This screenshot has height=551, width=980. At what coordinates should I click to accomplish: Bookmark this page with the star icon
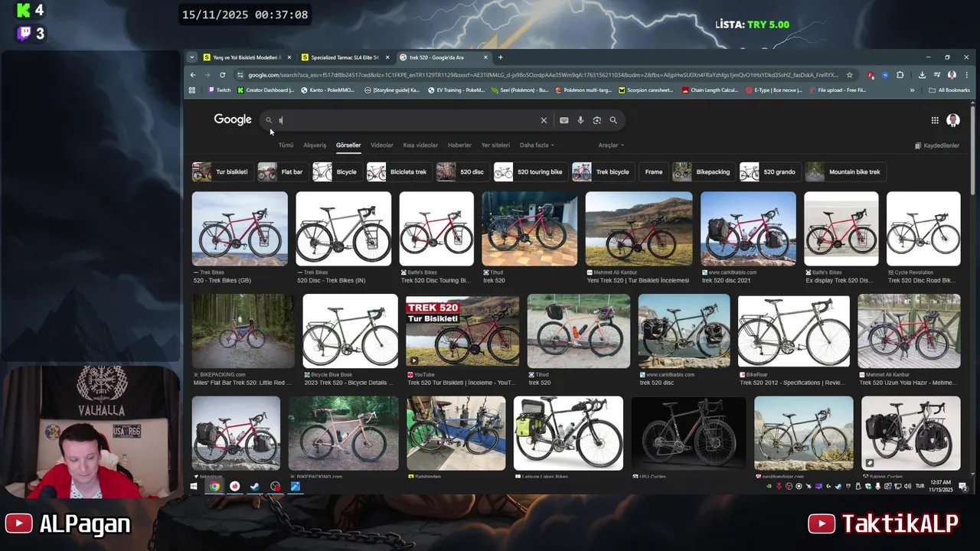click(849, 75)
